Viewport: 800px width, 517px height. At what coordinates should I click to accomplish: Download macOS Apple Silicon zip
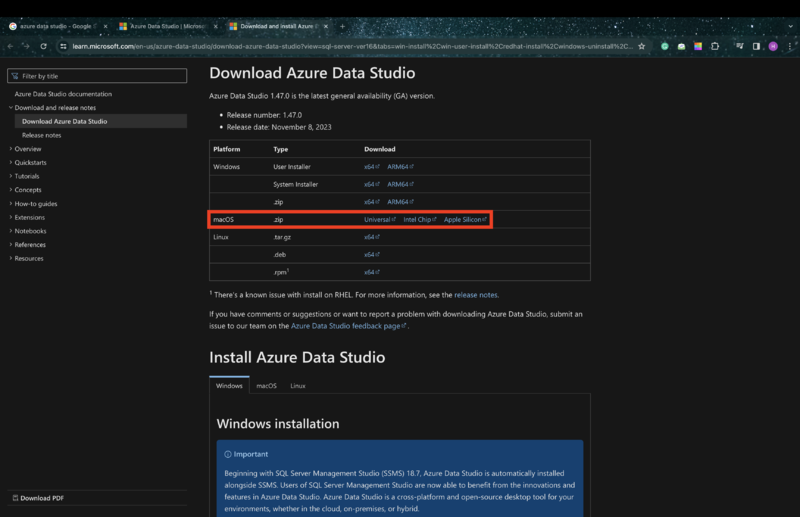click(x=464, y=219)
